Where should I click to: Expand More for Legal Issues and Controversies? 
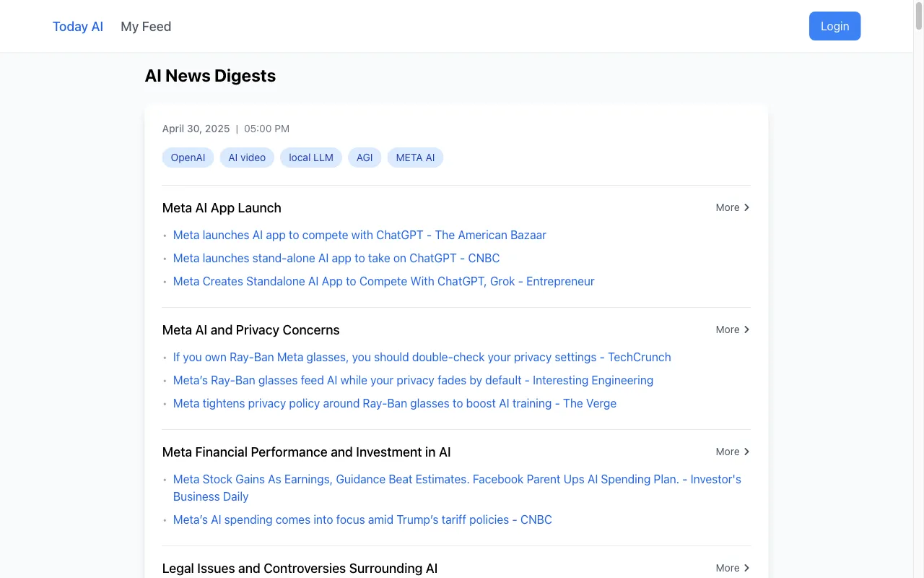tap(733, 568)
